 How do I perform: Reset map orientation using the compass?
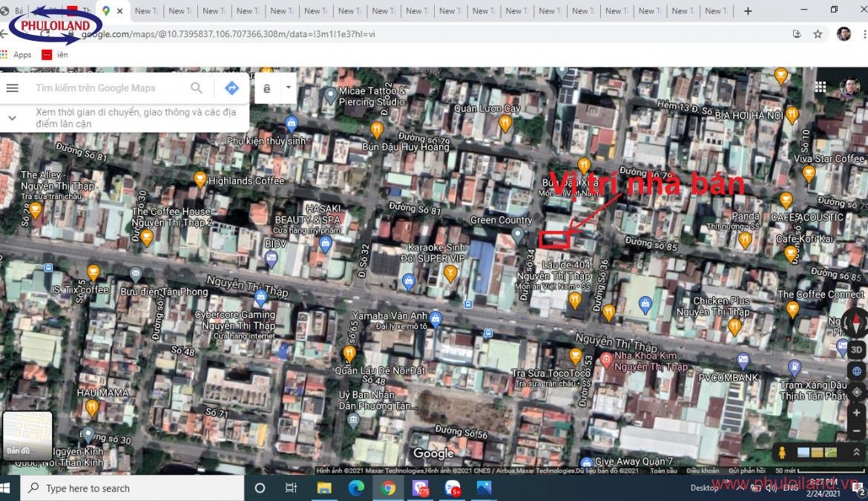click(x=857, y=323)
